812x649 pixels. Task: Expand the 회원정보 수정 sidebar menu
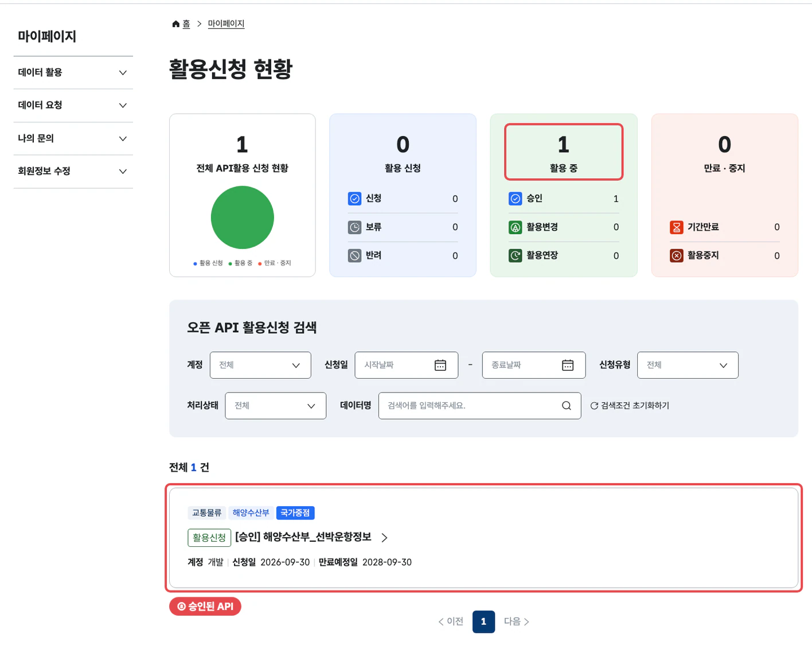[73, 171]
